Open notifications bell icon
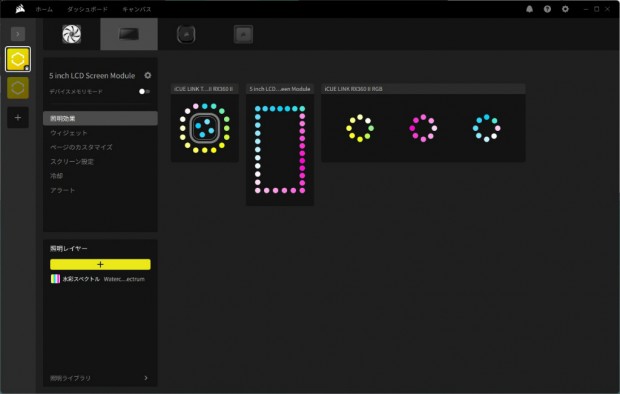The height and width of the screenshot is (394, 620). pos(529,9)
